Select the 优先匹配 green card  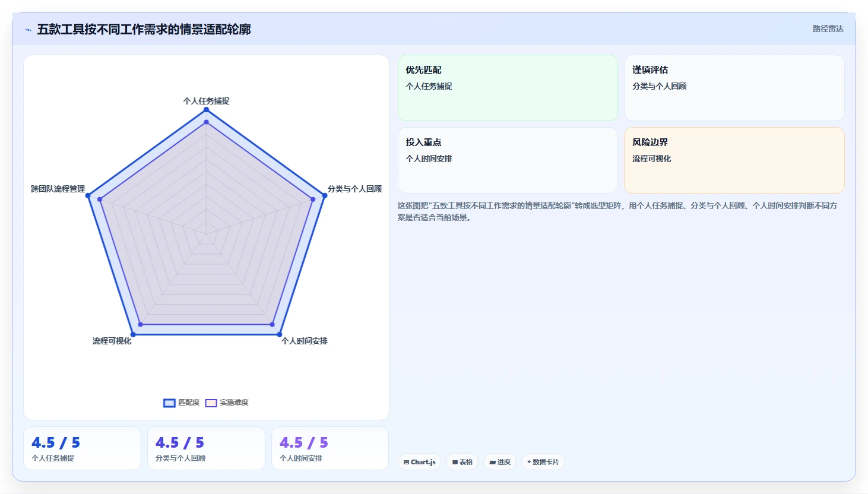(x=508, y=88)
